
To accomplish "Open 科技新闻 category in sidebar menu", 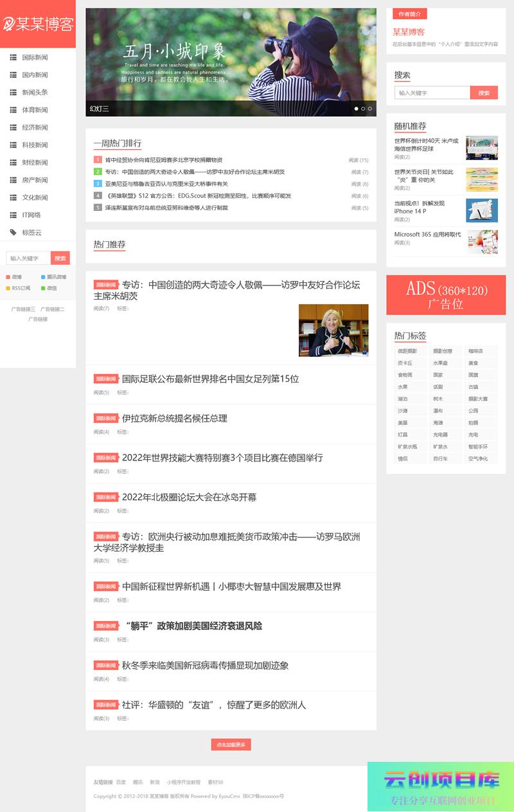I will pyautogui.click(x=35, y=145).
